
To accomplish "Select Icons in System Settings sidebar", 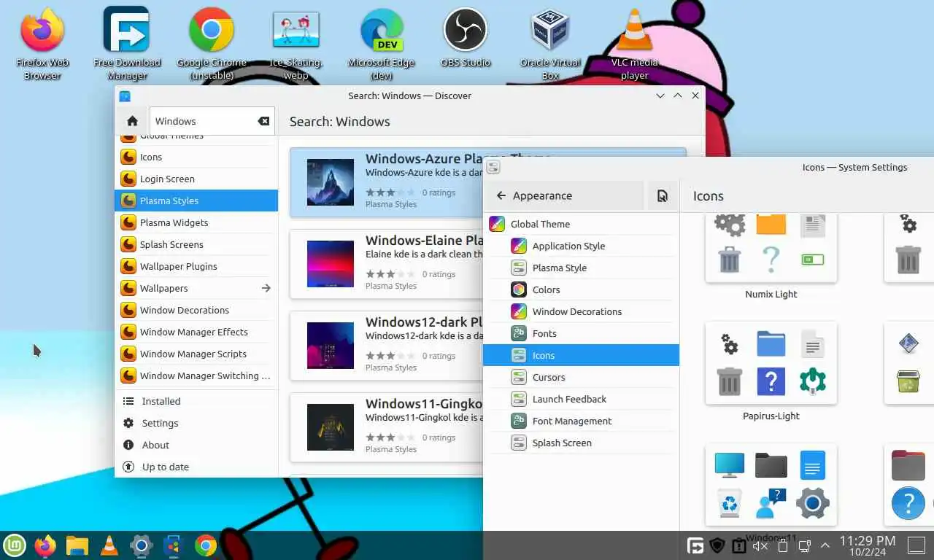I will click(x=581, y=355).
